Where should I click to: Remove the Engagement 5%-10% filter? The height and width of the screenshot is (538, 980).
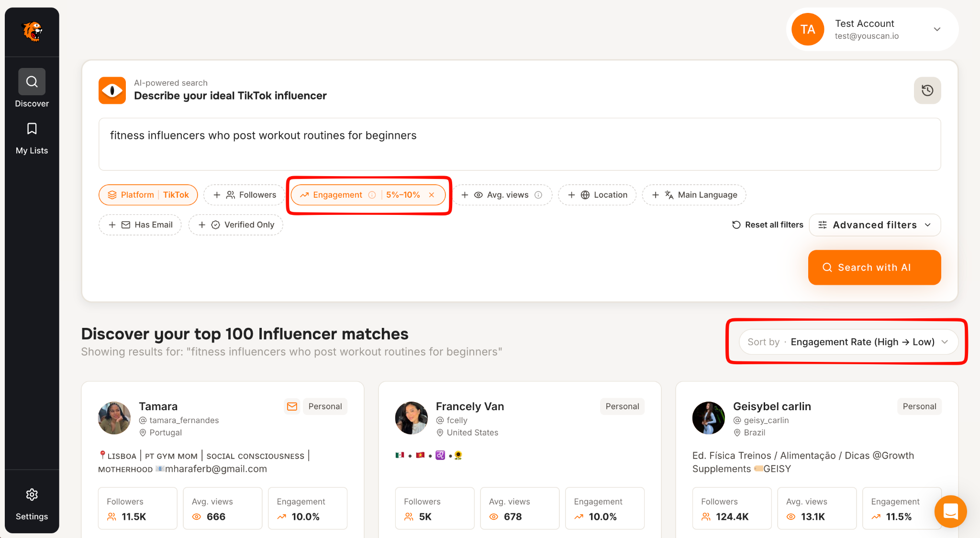tap(432, 195)
